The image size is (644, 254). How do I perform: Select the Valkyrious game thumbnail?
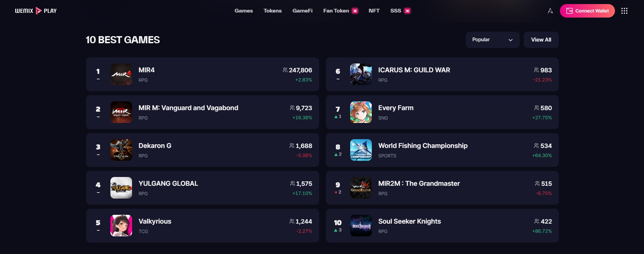tap(121, 226)
